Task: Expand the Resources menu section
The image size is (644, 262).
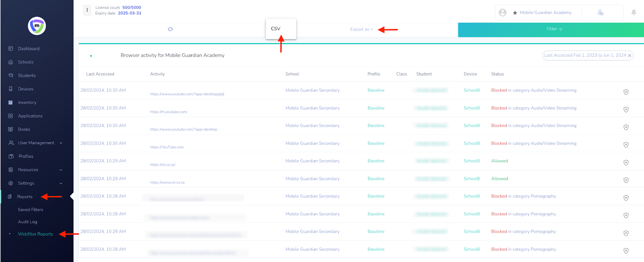Action: point(61,170)
